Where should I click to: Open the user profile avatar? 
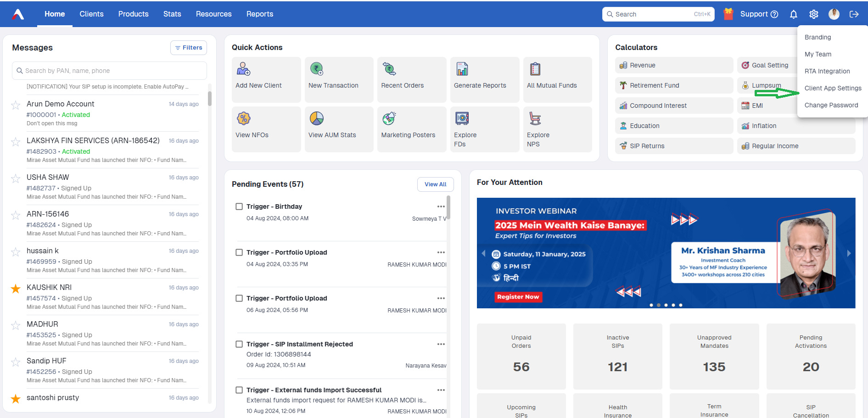(834, 14)
